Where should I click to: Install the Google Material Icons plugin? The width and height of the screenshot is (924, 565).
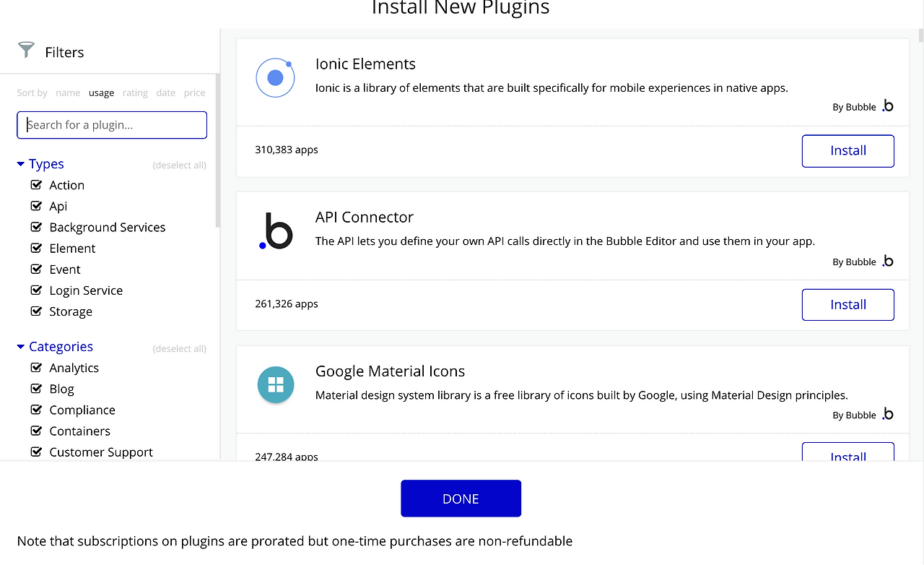click(848, 452)
